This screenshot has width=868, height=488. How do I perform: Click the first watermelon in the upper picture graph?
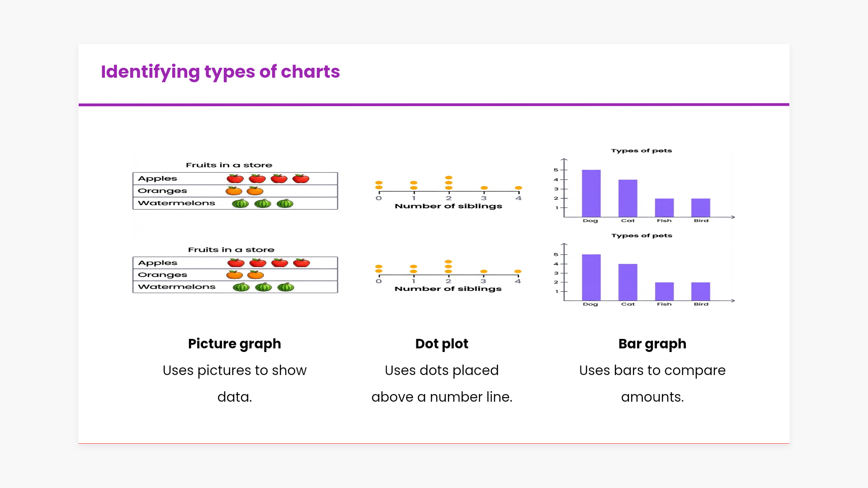click(x=241, y=204)
